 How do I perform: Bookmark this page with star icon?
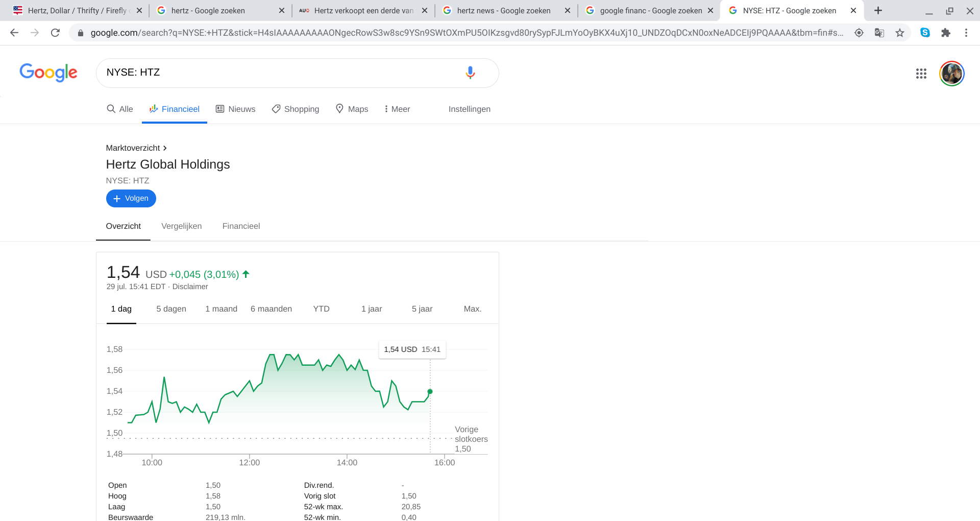coord(900,33)
